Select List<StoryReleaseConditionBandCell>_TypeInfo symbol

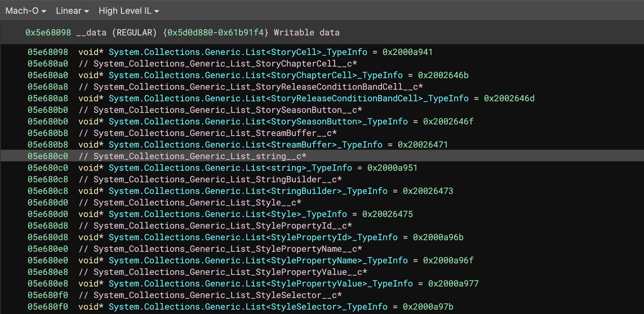(x=289, y=98)
